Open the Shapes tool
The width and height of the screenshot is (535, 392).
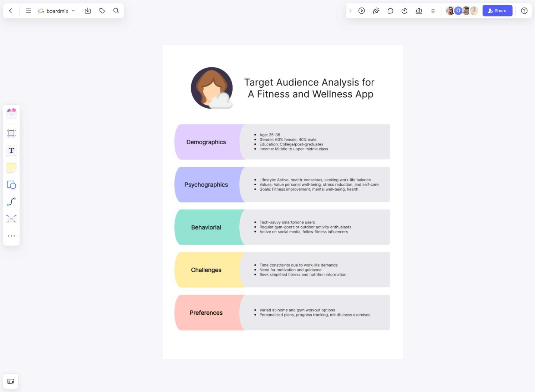click(x=11, y=185)
